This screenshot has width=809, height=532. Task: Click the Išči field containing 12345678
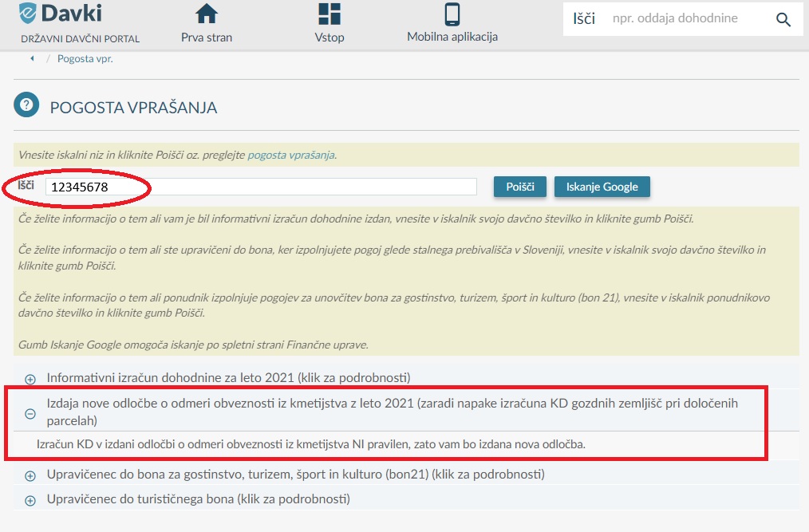260,187
